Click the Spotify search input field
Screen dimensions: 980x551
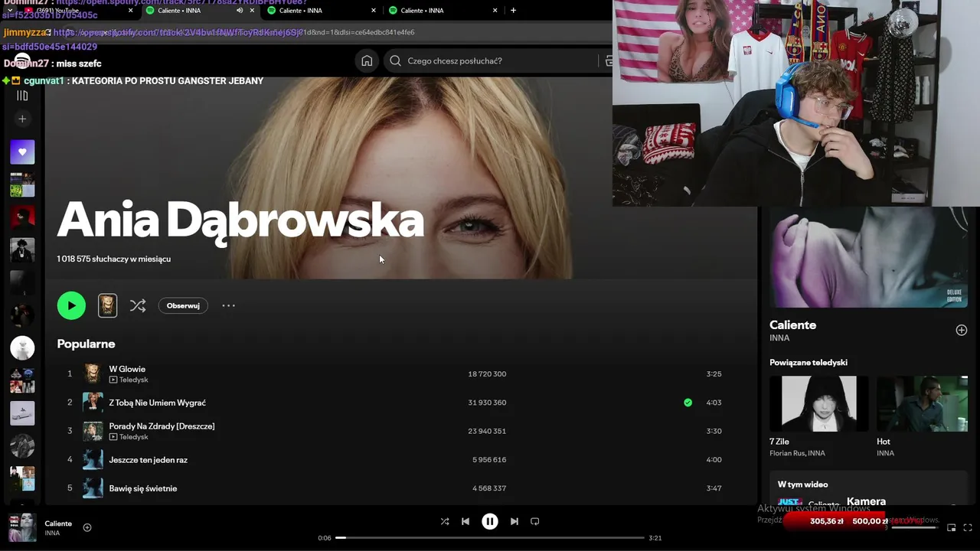point(490,60)
